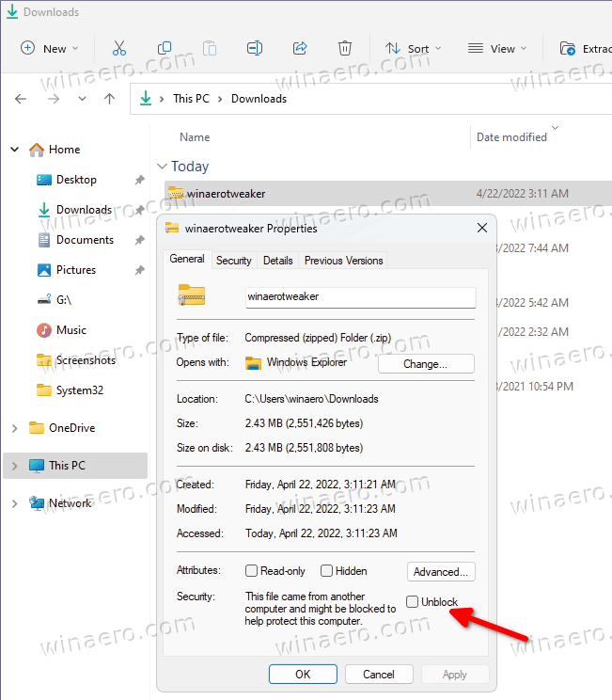Image resolution: width=612 pixels, height=700 pixels.
Task: Open the recent locations dropdown arrow
Action: [82, 99]
